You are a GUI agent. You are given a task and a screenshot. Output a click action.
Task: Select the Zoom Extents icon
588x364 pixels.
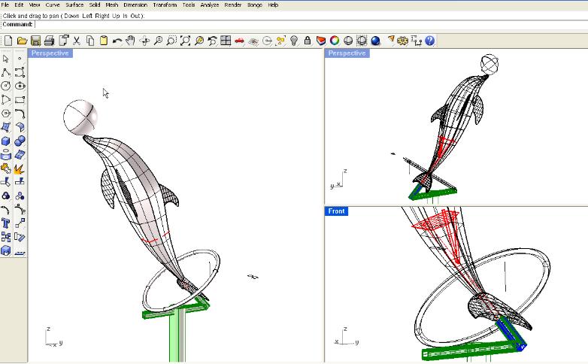click(x=185, y=41)
